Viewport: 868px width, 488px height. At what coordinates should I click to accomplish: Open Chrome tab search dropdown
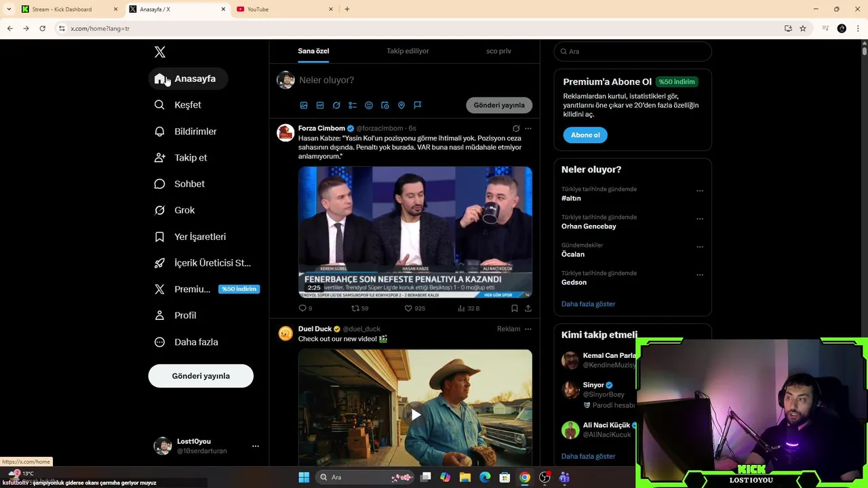pos(9,9)
